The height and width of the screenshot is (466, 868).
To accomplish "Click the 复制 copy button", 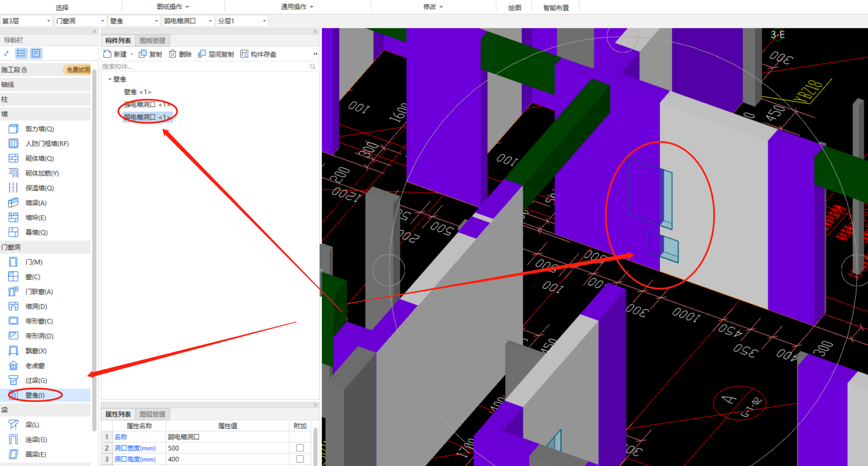I will pyautogui.click(x=151, y=54).
